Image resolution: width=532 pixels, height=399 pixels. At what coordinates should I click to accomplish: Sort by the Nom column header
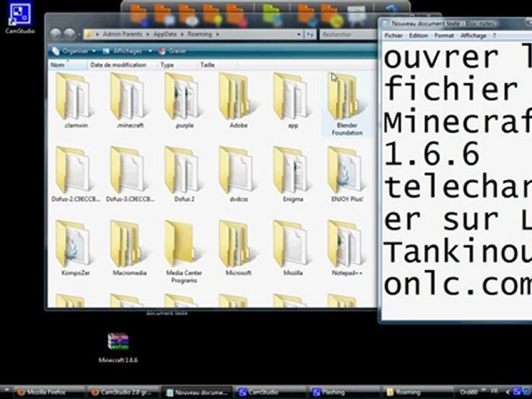(68, 65)
